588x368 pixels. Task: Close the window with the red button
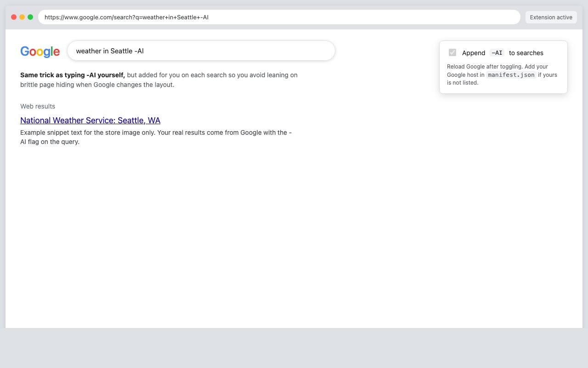[x=14, y=17]
